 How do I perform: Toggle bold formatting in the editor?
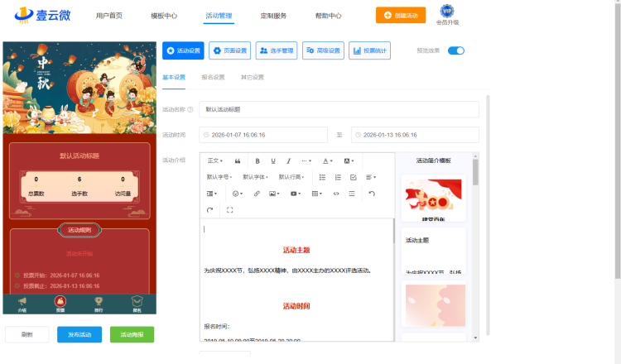coord(258,160)
